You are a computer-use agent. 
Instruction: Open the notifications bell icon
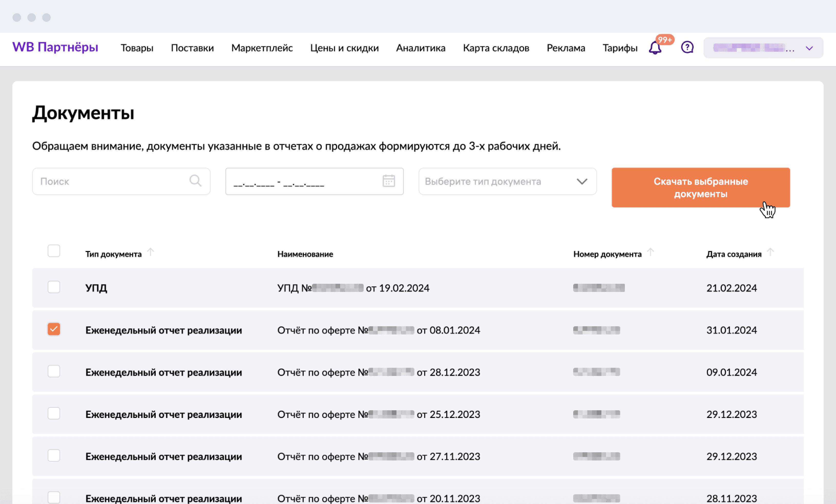click(x=655, y=48)
